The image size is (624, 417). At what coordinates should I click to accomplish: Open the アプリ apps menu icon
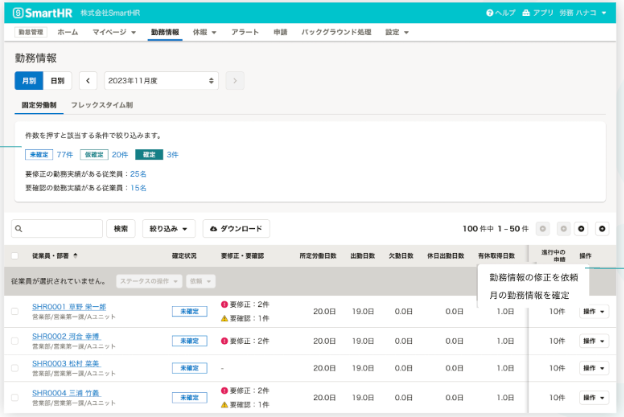(527, 14)
